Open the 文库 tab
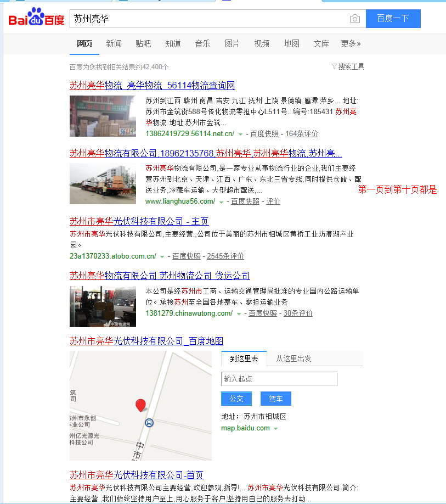Screen dimensions: 446x504 (x=321, y=44)
